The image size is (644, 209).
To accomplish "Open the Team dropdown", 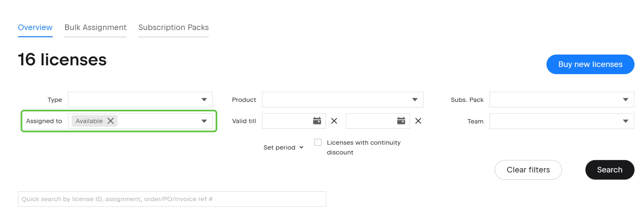I will coord(562,121).
